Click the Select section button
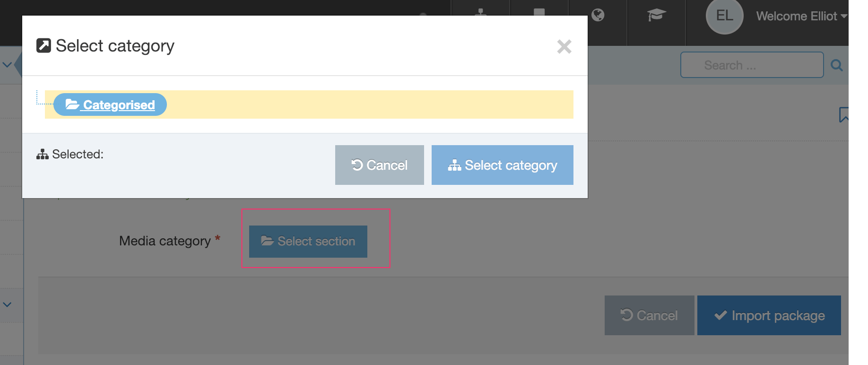Viewport: 868px width, 365px height. [x=308, y=242]
